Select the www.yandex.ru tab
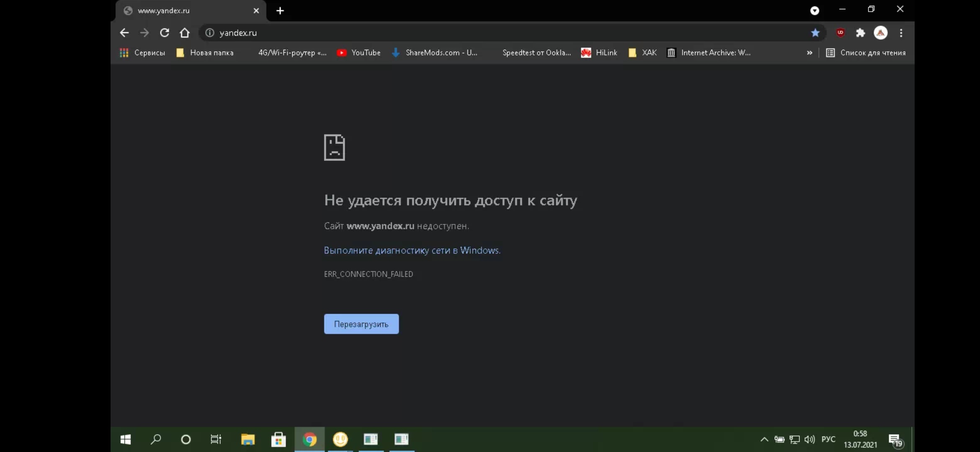 (x=191, y=10)
